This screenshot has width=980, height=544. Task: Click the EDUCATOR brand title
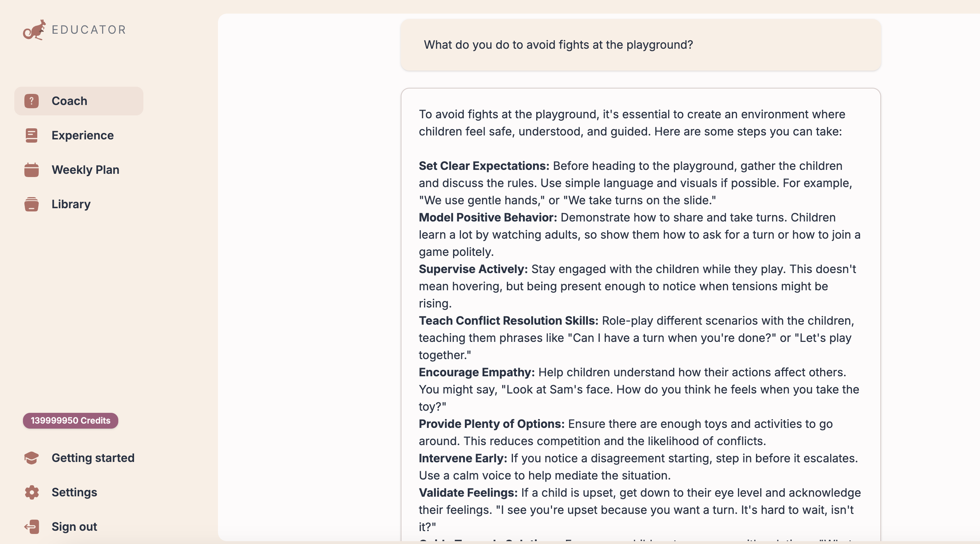click(x=89, y=30)
